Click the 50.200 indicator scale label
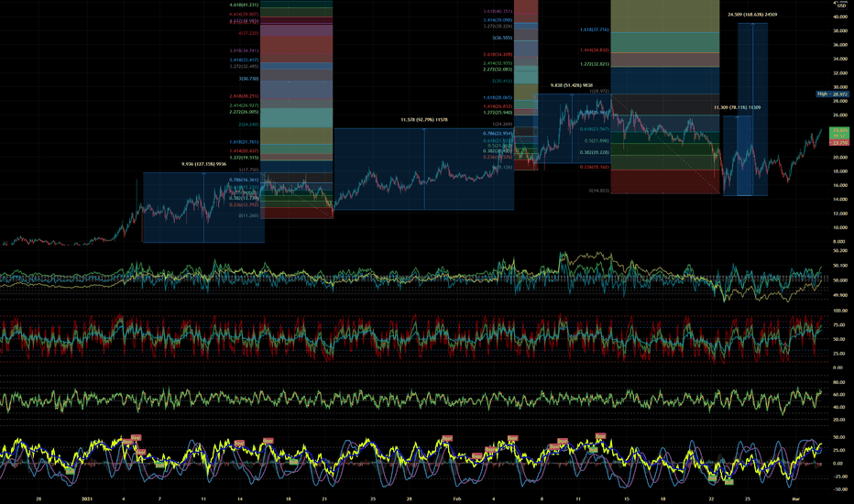This screenshot has width=854, height=504. tap(840, 251)
